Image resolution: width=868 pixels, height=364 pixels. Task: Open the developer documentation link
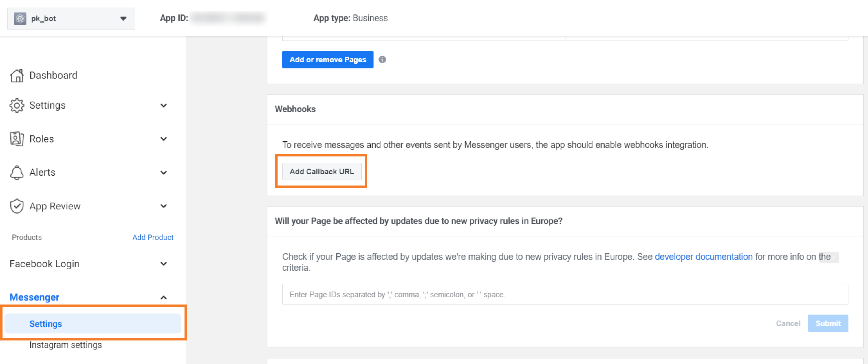click(703, 257)
